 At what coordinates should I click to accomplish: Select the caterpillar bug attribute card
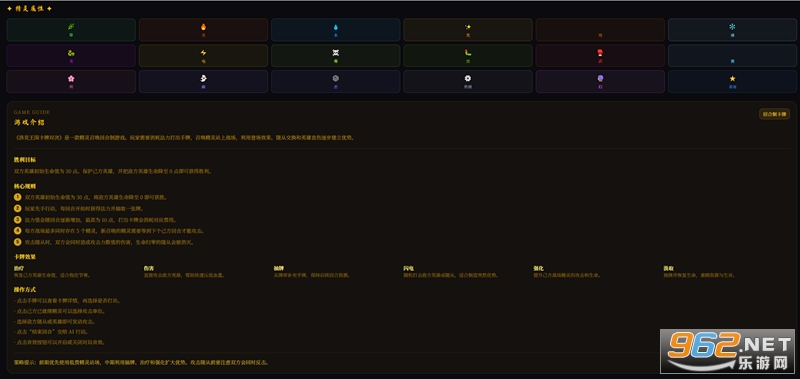(468, 56)
